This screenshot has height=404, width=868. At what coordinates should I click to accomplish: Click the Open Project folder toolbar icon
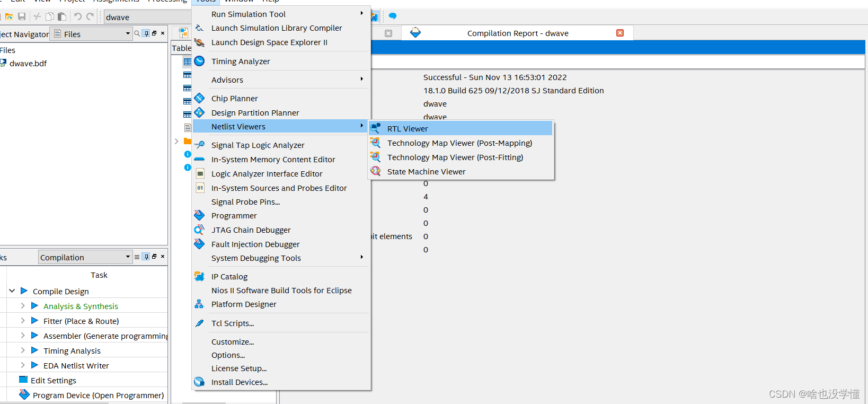click(9, 17)
